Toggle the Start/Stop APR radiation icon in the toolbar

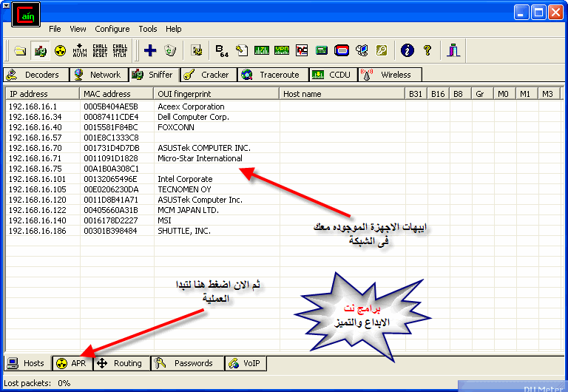[x=60, y=50]
